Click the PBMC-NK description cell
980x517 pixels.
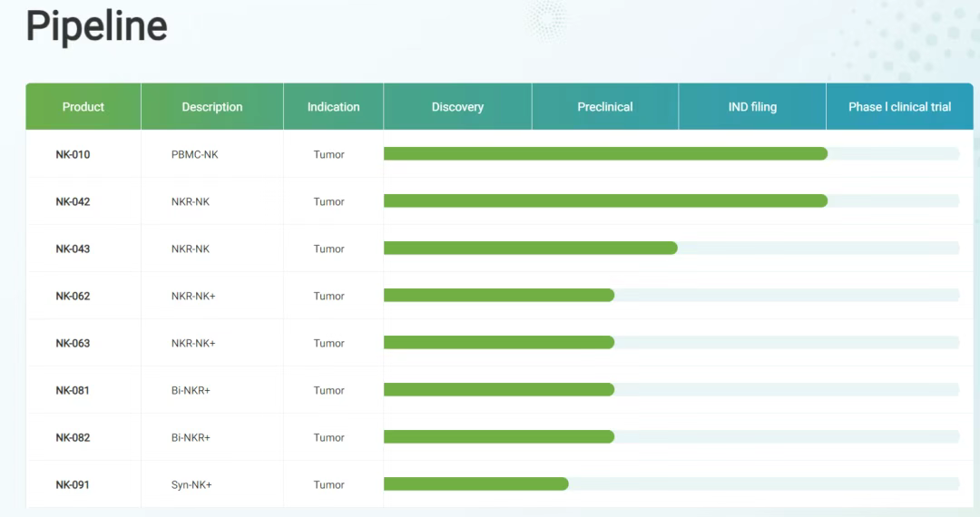194,154
